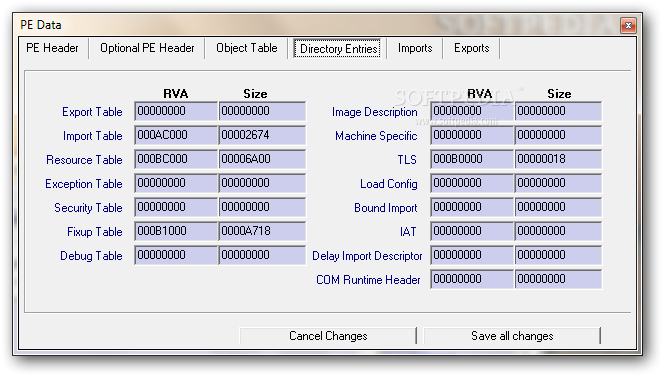Click Delay Import Descriptor RVA field
The height and width of the screenshot is (376, 663).
tap(472, 255)
